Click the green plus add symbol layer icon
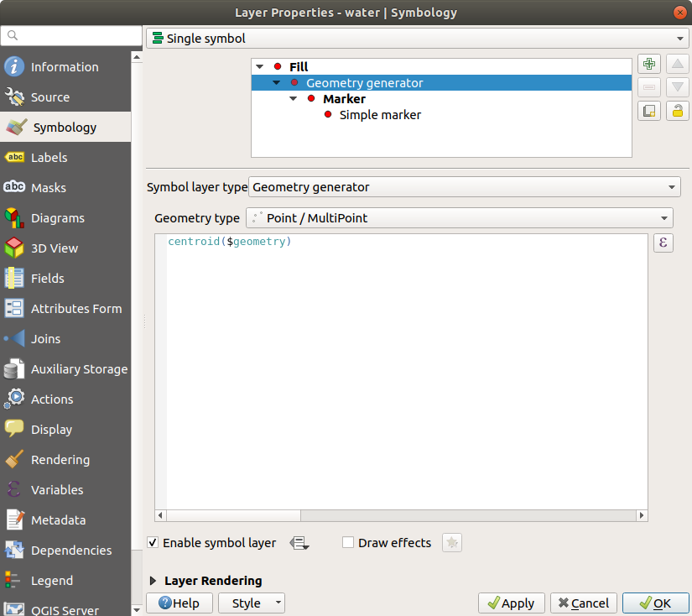The width and height of the screenshot is (692, 616). click(648, 65)
